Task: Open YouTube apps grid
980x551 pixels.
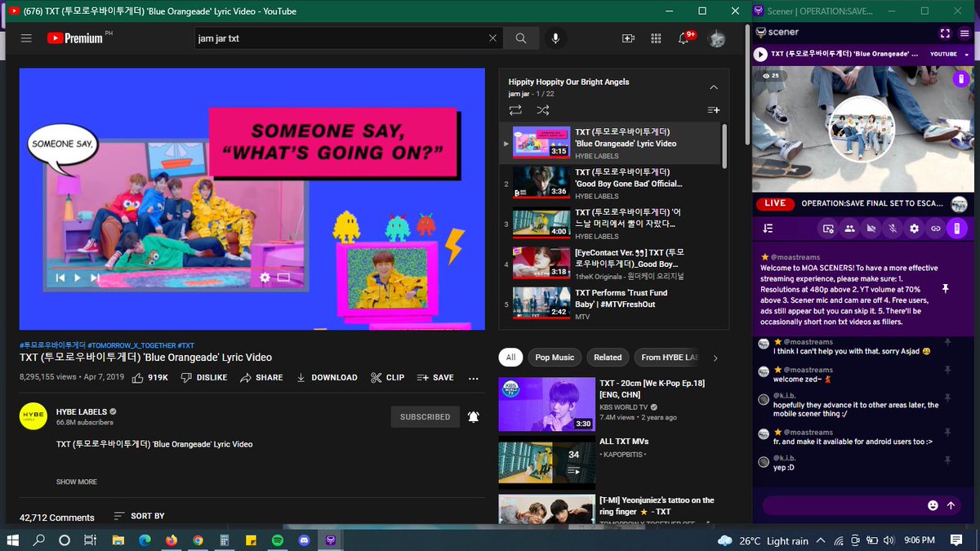Action: [x=656, y=38]
